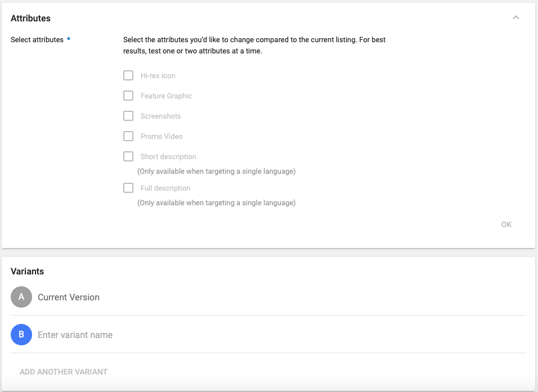This screenshot has width=538, height=392.
Task: Click the required field asterisk next to Select attributes
Action: click(69, 38)
